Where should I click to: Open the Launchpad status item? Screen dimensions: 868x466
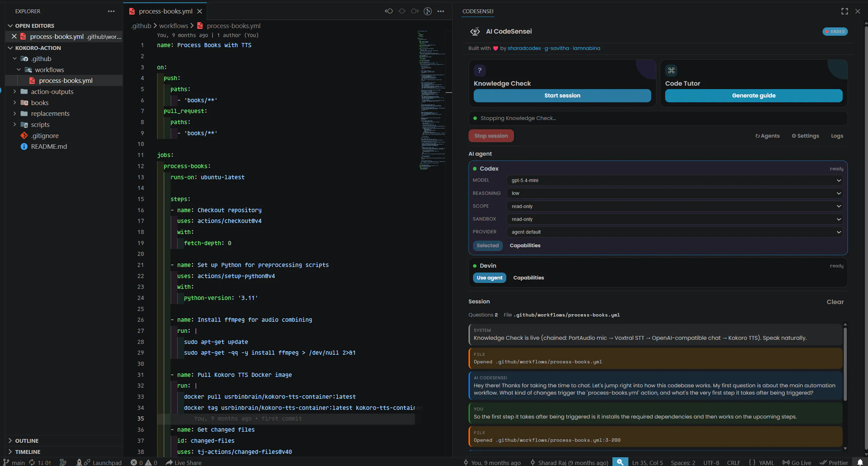click(103, 463)
